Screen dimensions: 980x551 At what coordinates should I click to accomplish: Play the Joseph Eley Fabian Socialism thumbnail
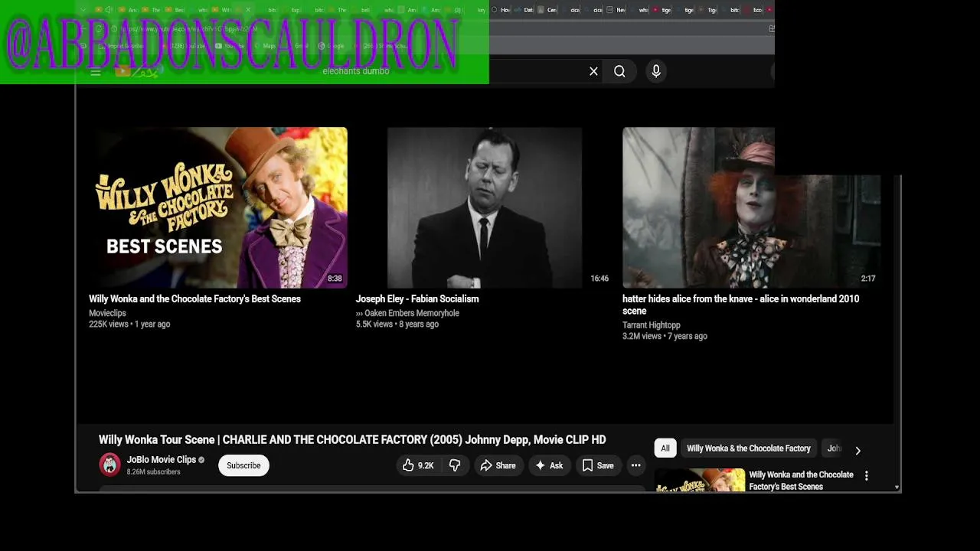[484, 207]
